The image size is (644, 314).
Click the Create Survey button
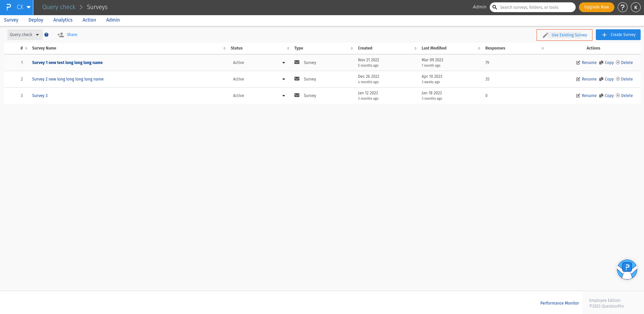pyautogui.click(x=618, y=35)
